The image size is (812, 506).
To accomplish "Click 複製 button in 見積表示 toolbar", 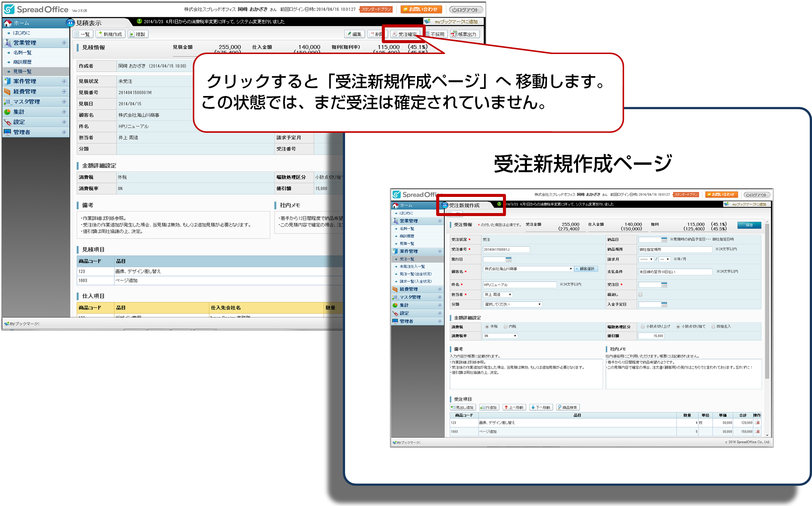I will [x=138, y=34].
